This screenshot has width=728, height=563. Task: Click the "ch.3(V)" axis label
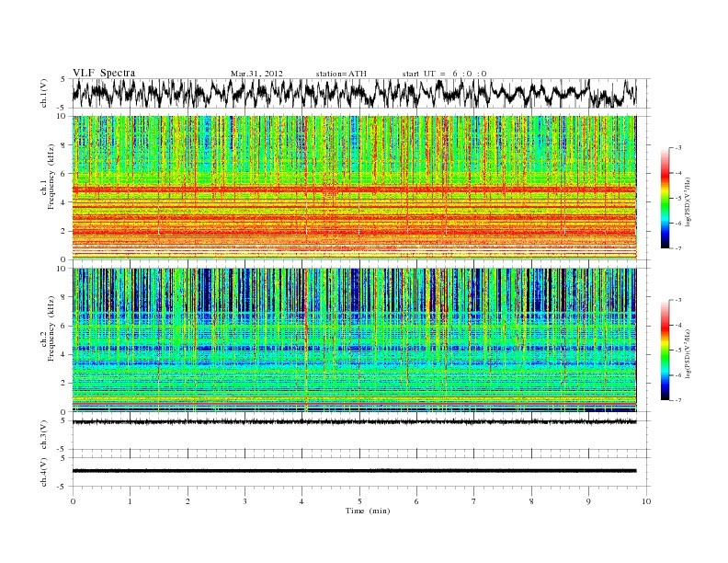coord(44,435)
